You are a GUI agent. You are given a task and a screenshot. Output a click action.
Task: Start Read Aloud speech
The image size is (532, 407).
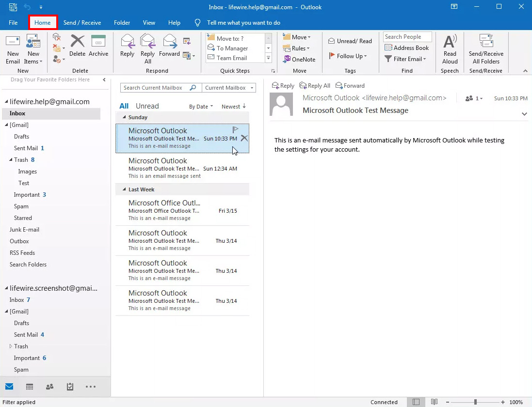[450, 49]
